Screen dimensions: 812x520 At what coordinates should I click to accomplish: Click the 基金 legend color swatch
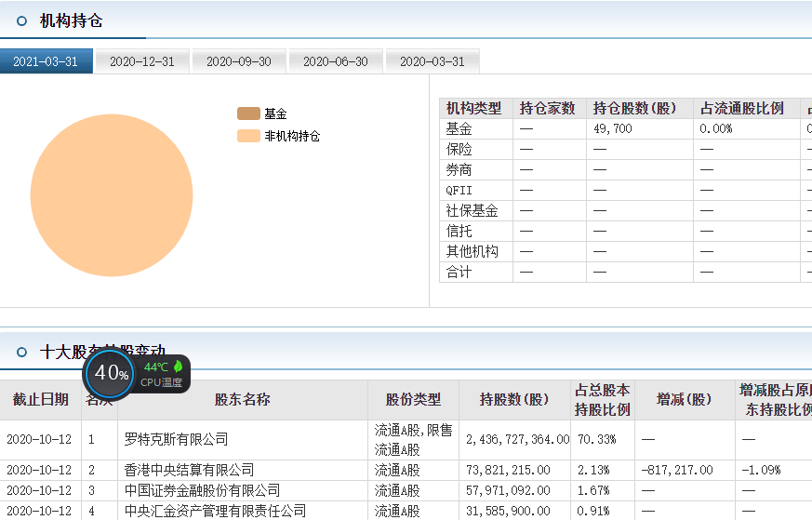click(x=248, y=113)
